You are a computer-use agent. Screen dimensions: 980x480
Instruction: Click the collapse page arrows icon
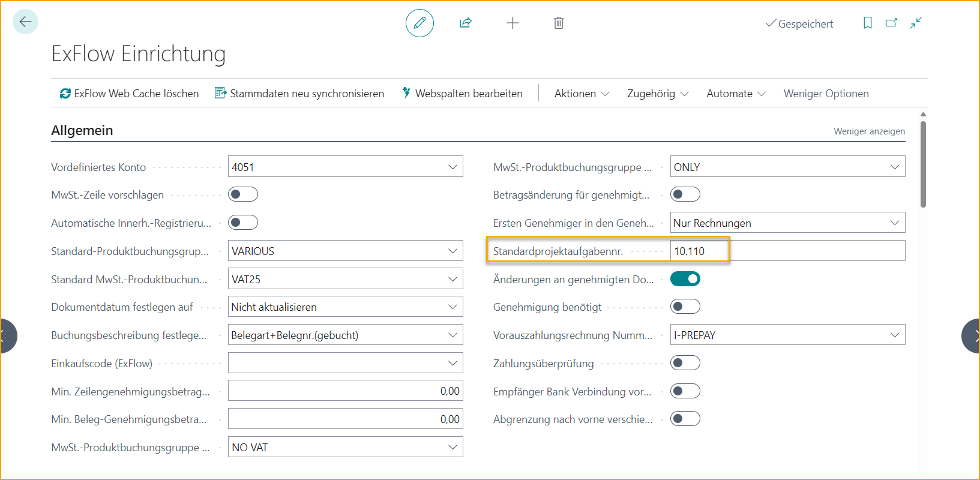916,23
